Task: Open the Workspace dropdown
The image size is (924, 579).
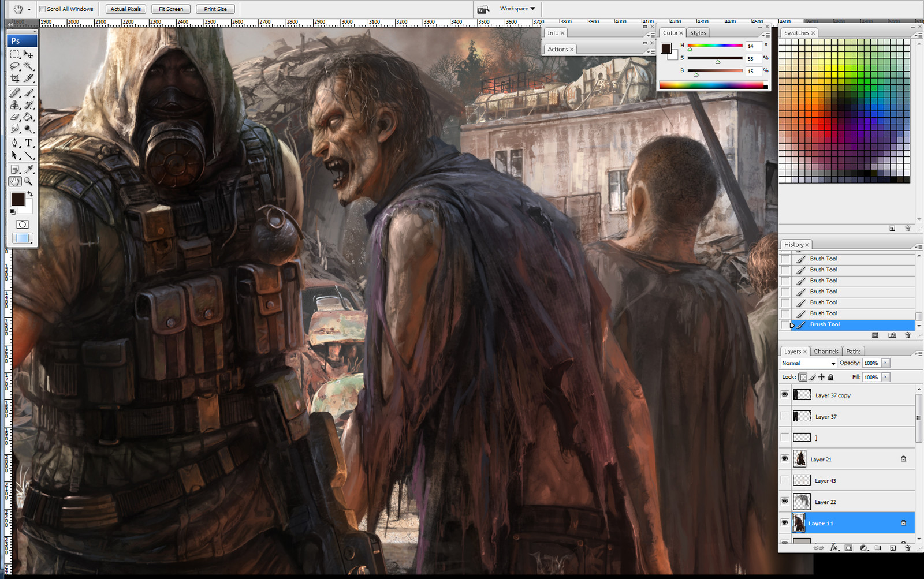Action: pos(517,9)
